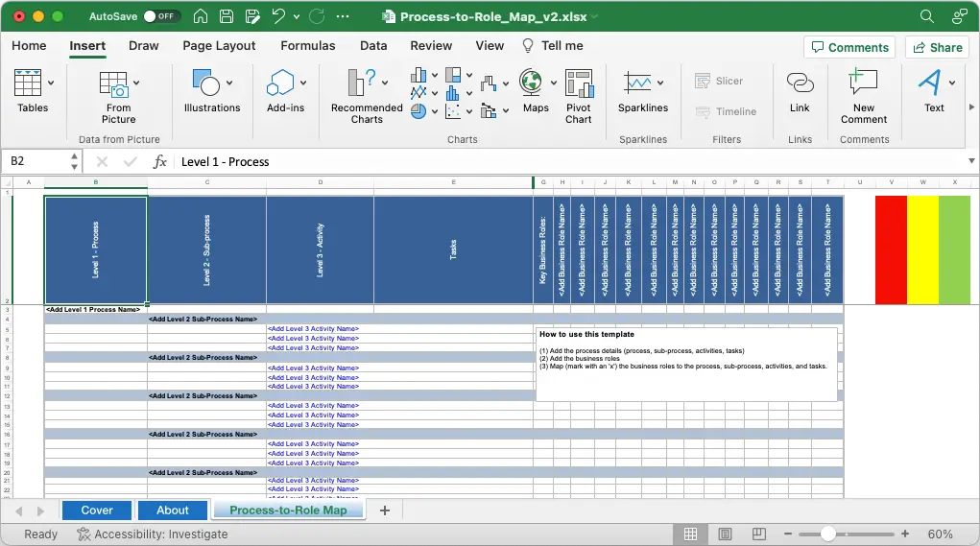The image size is (980, 546).
Task: Click the Tables icon
Action: (x=28, y=83)
